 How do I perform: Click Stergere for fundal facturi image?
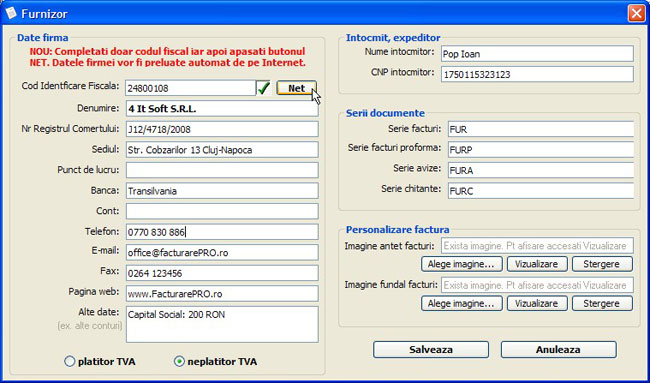[x=602, y=303]
